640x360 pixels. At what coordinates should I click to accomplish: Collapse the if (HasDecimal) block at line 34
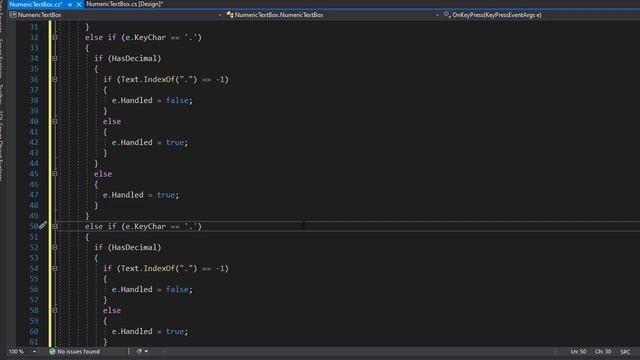click(x=55, y=58)
